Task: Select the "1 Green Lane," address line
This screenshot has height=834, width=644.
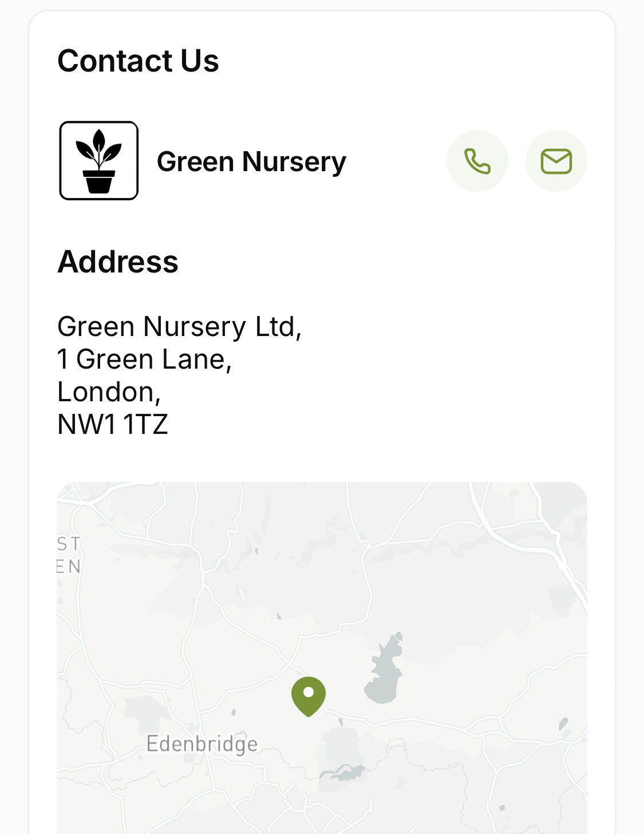Action: coord(144,359)
